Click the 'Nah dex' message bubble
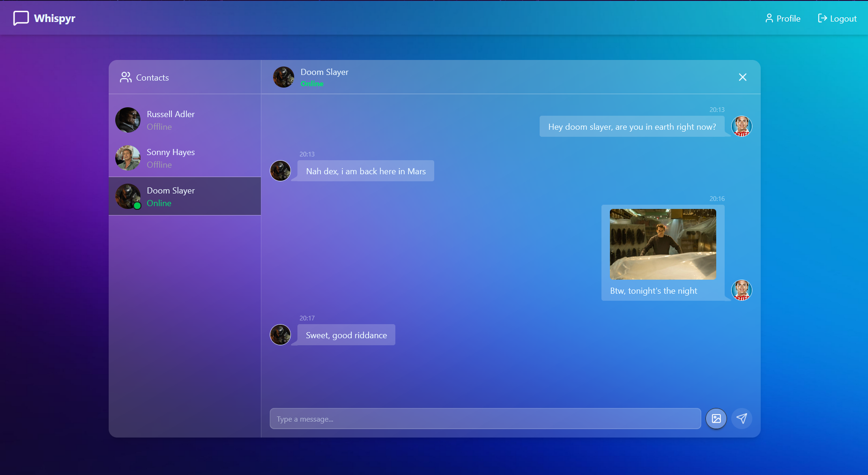The image size is (868, 475). tap(365, 171)
